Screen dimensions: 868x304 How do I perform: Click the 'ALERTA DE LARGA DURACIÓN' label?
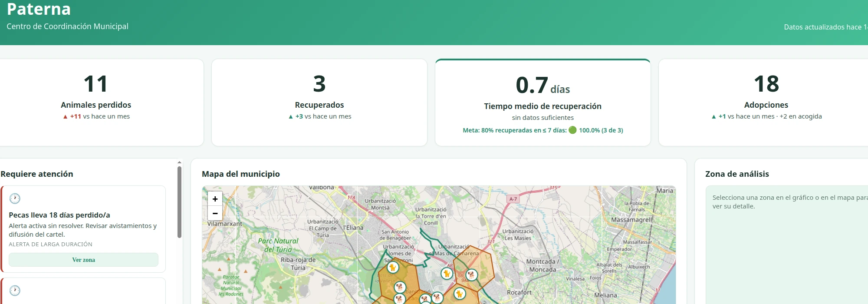tap(50, 245)
